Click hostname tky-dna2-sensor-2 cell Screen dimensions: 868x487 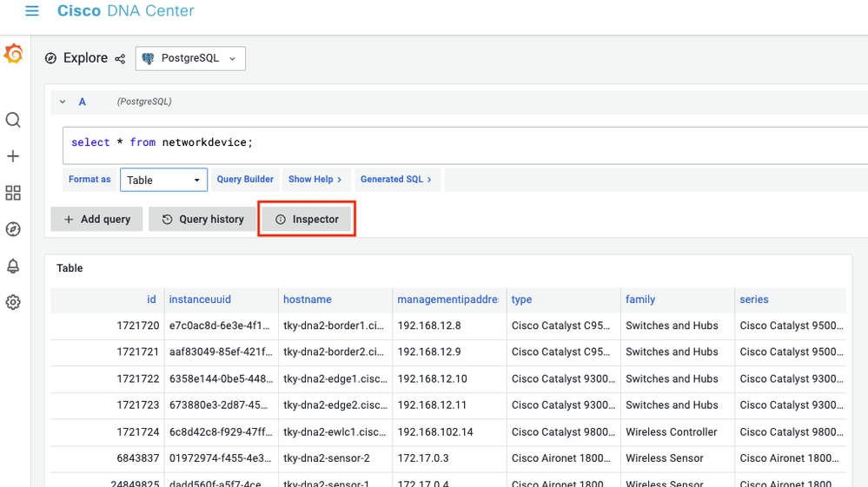click(x=335, y=458)
